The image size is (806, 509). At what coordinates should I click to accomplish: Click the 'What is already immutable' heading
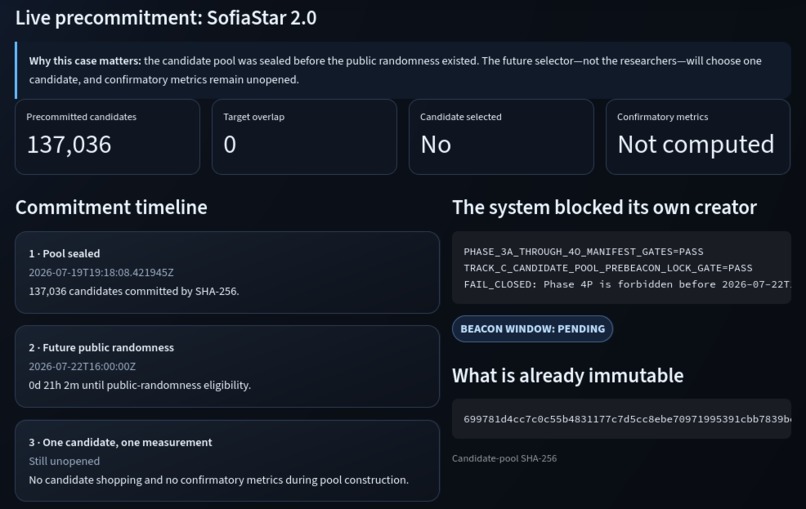click(568, 376)
